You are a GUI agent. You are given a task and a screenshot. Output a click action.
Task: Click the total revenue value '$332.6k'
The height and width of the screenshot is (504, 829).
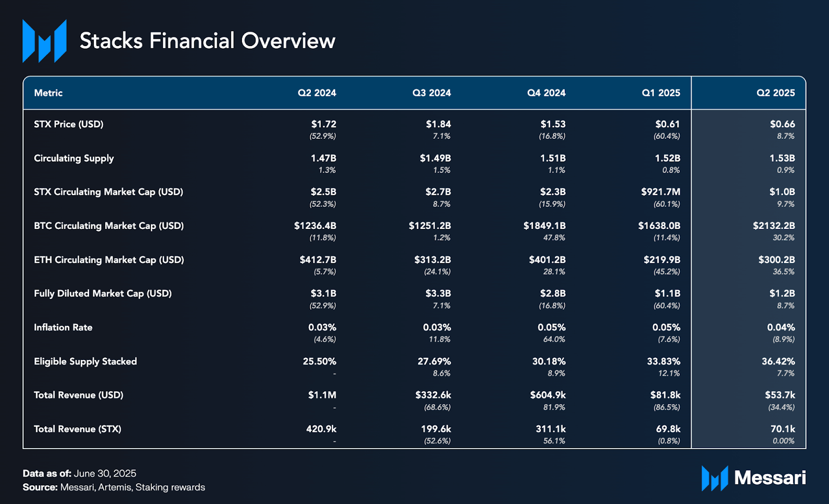point(433,395)
